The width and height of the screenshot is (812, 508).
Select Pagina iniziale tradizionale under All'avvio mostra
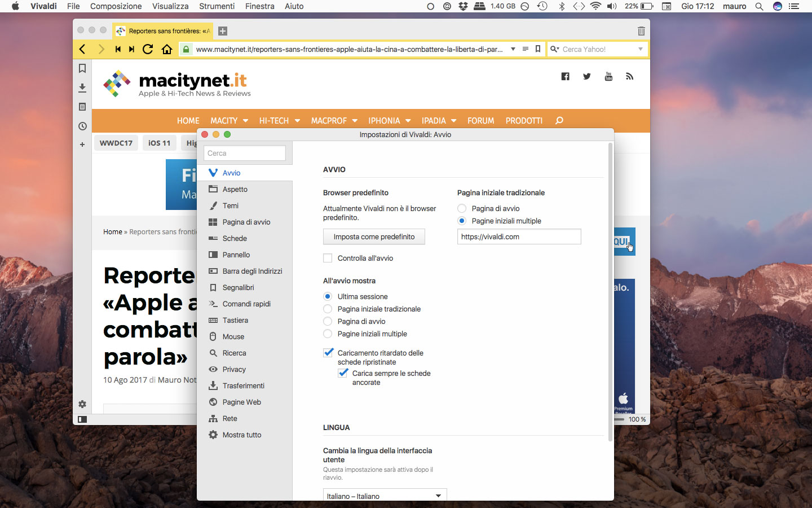coord(328,309)
